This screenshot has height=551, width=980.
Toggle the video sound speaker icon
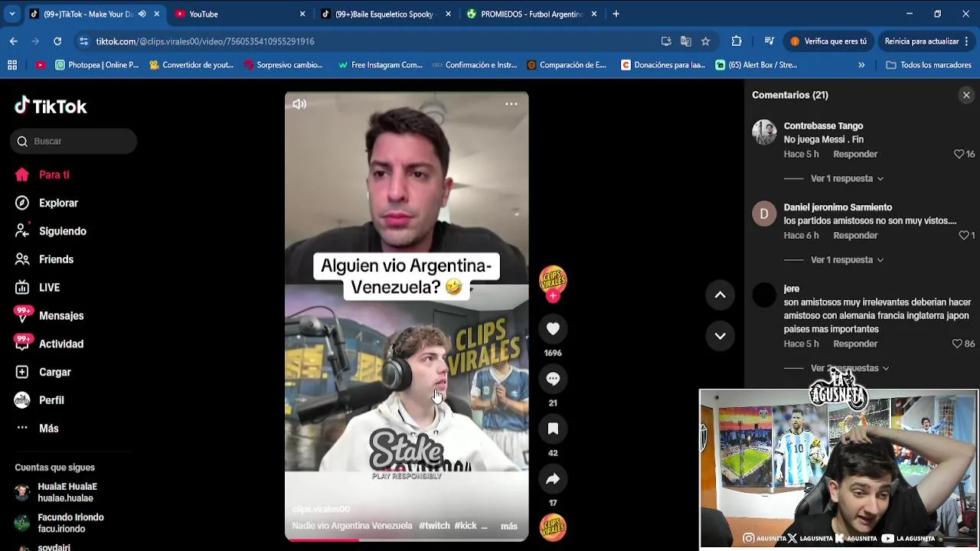(299, 104)
